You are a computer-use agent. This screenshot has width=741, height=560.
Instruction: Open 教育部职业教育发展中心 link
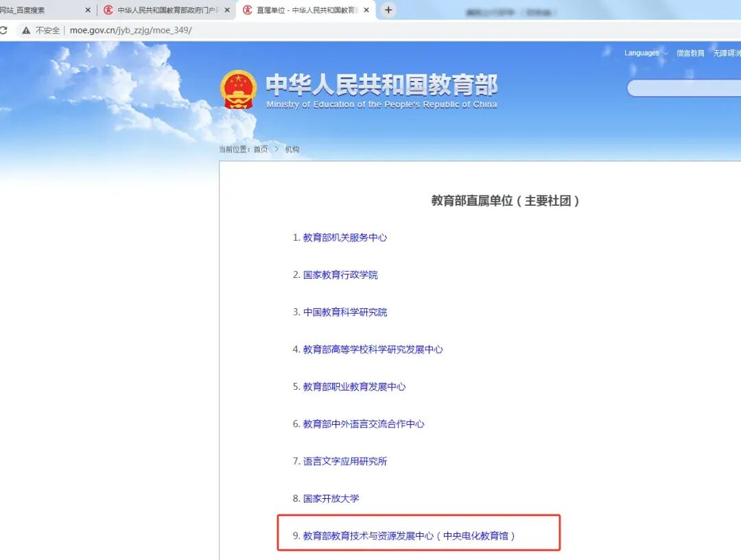[x=354, y=387]
